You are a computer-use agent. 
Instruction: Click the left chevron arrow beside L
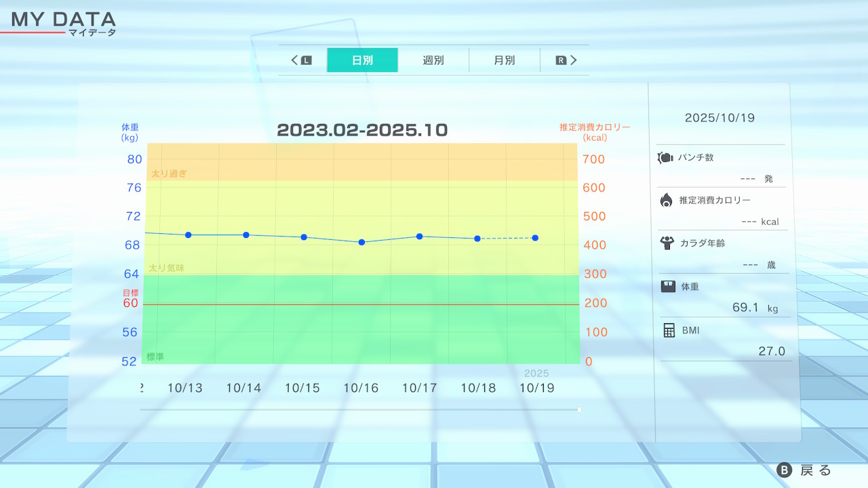pyautogui.click(x=295, y=60)
